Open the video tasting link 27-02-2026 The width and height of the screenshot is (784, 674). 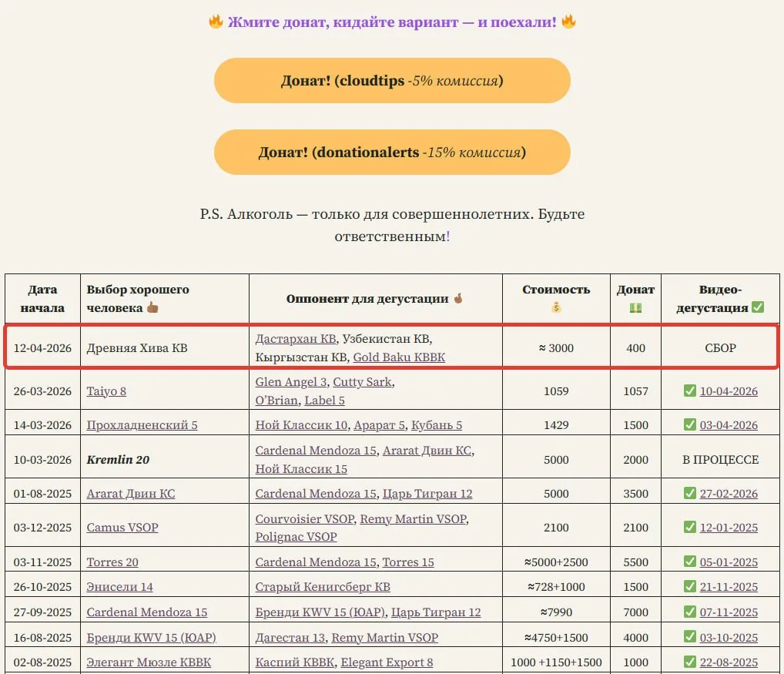pyautogui.click(x=729, y=494)
